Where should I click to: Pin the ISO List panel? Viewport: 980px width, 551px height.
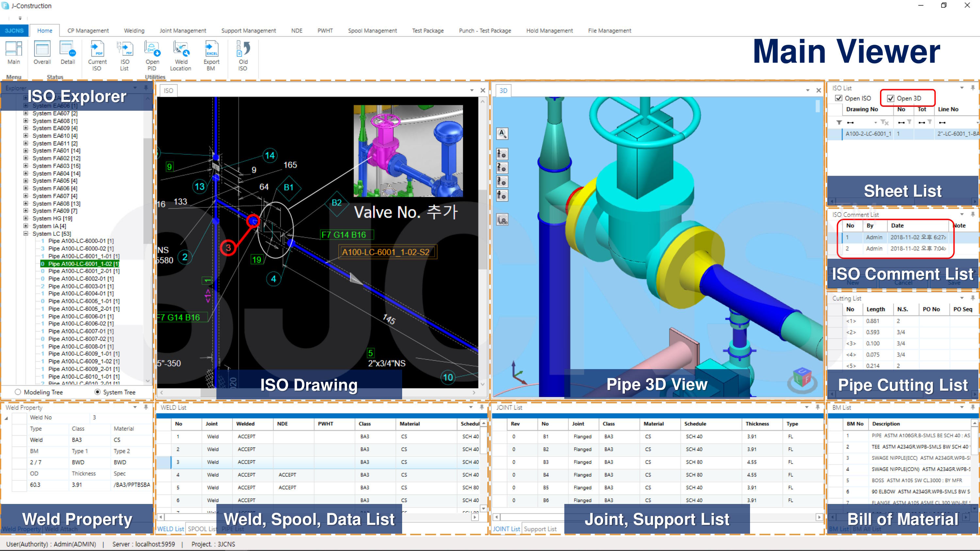pos(973,88)
